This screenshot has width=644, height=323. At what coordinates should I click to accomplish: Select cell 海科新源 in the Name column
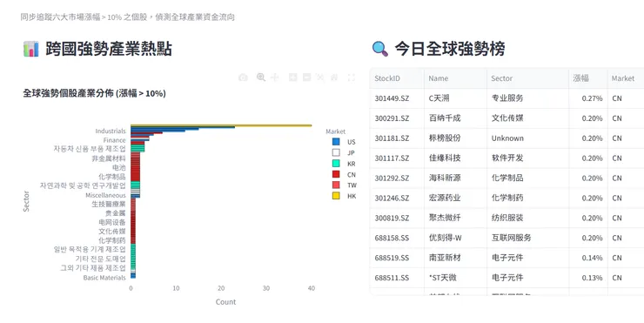[455, 178]
